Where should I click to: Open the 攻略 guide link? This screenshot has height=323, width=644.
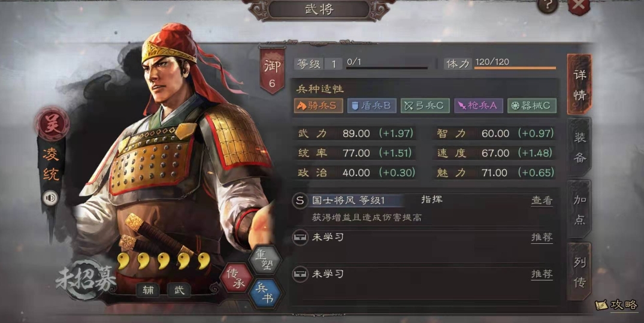[x=616, y=304]
